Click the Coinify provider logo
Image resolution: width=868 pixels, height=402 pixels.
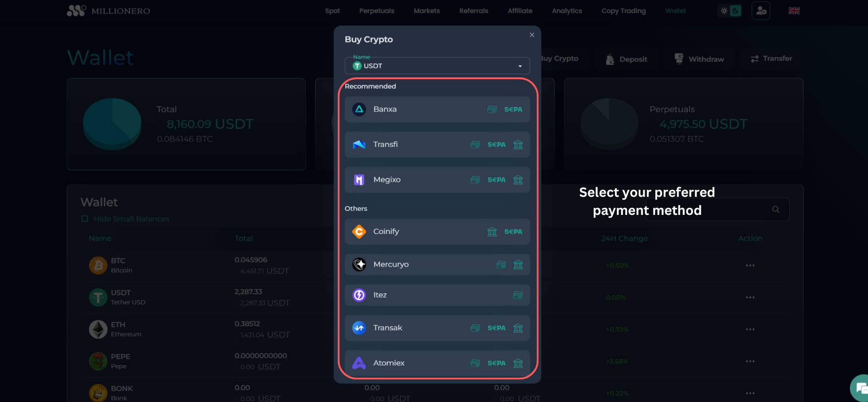coord(359,232)
